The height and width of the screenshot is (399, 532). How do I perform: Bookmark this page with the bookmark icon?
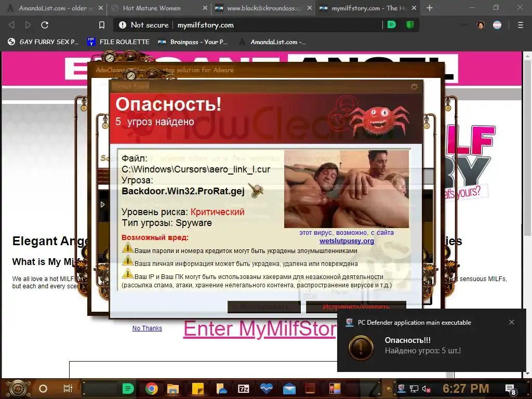point(102,25)
